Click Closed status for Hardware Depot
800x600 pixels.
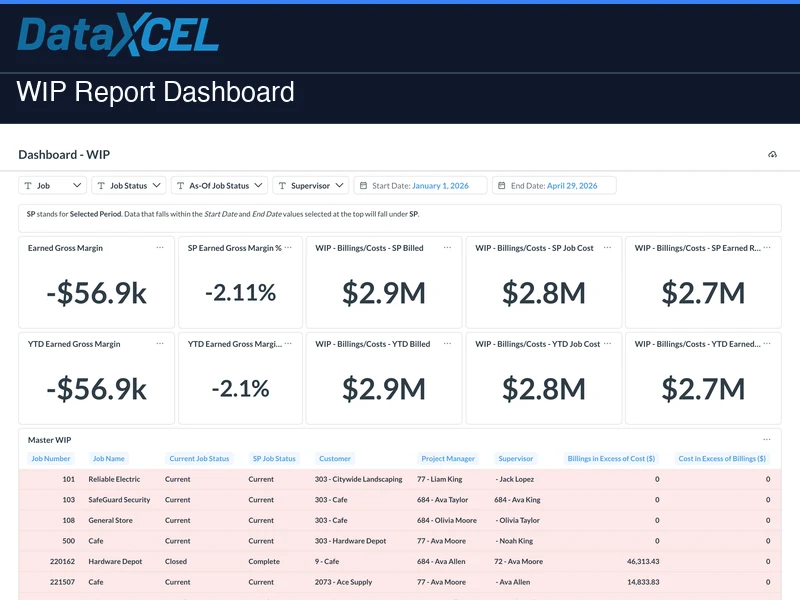[176, 561]
